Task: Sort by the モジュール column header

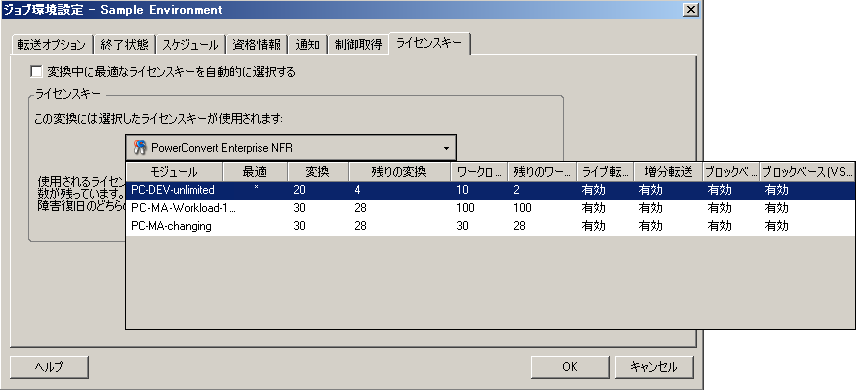Action: 174,172
